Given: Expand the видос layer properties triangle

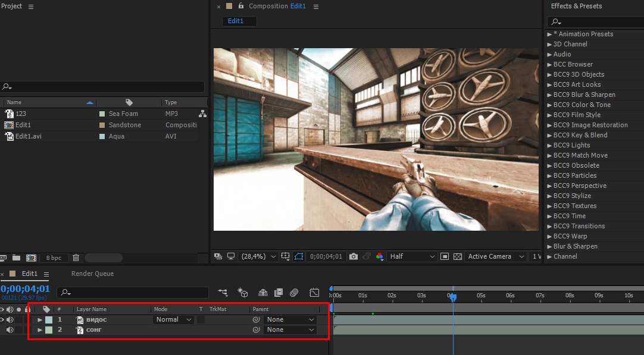Looking at the screenshot, I should click(x=40, y=320).
